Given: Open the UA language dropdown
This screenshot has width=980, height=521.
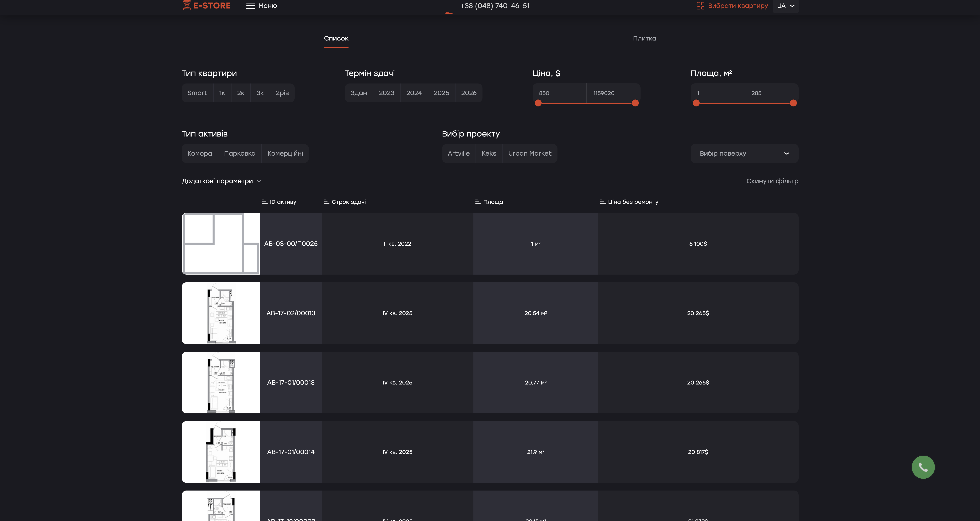Looking at the screenshot, I should [786, 6].
